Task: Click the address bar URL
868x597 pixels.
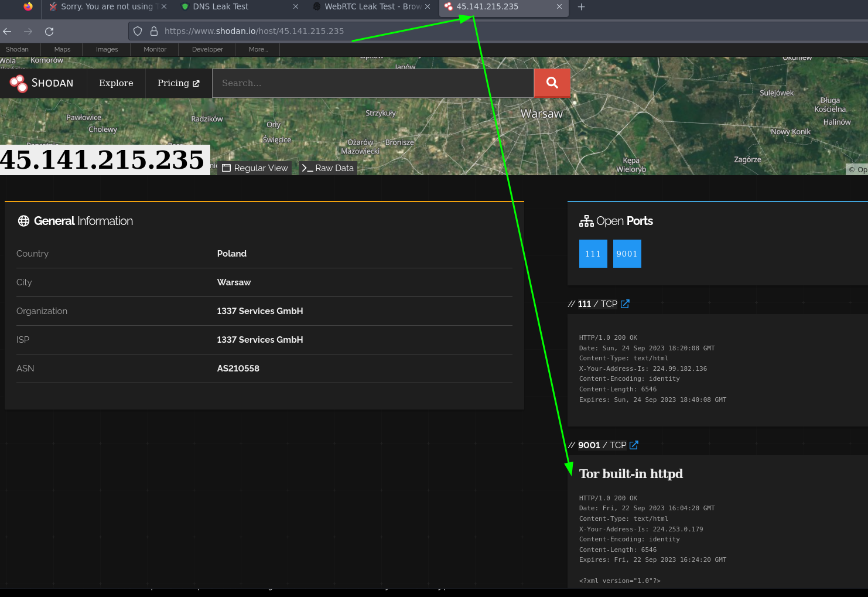Action: pyautogui.click(x=254, y=31)
